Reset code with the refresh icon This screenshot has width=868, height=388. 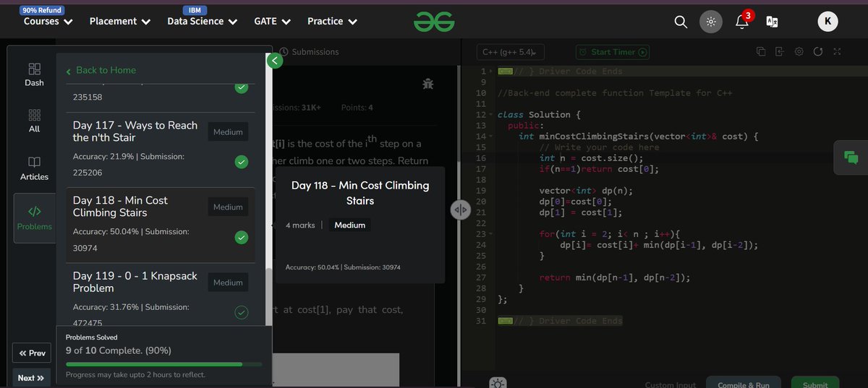[x=818, y=51]
